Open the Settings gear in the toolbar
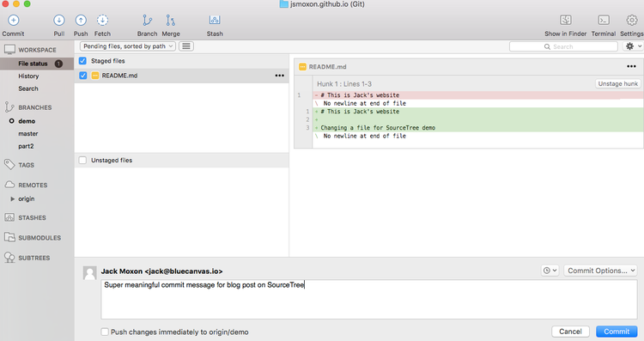Viewport: 644px width, 341px height. [632, 20]
